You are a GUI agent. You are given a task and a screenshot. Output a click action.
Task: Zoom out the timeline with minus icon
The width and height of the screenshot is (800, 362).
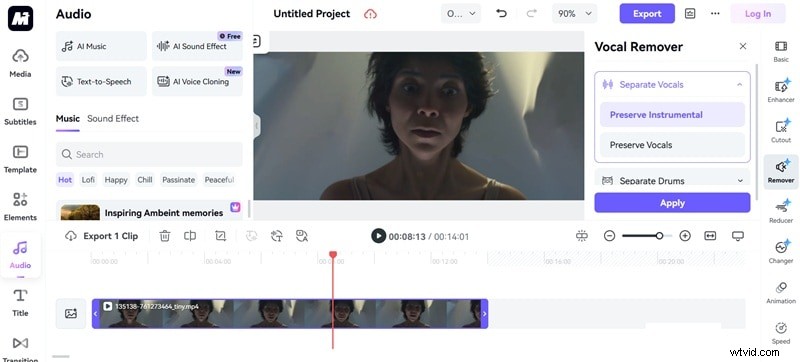tap(609, 236)
